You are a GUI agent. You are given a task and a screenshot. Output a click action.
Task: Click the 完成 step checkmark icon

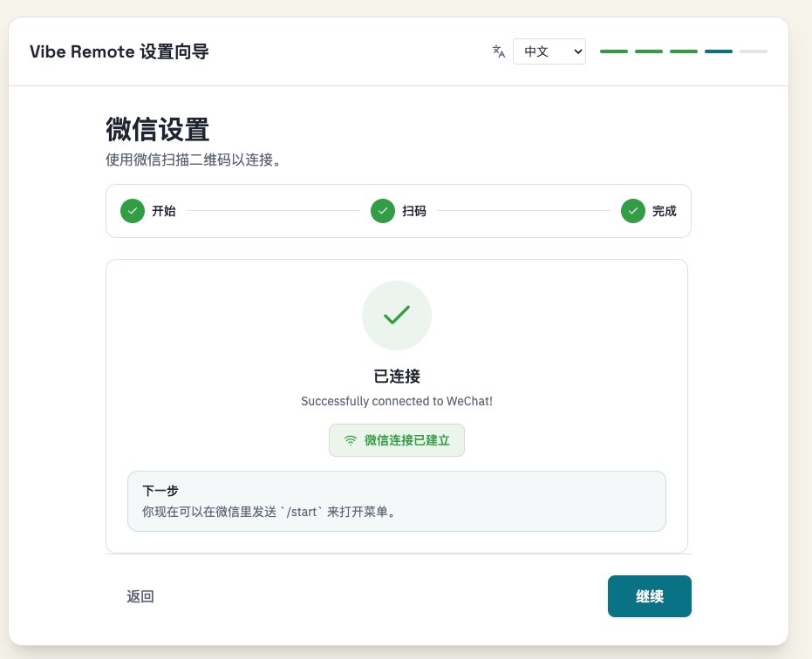coord(633,211)
